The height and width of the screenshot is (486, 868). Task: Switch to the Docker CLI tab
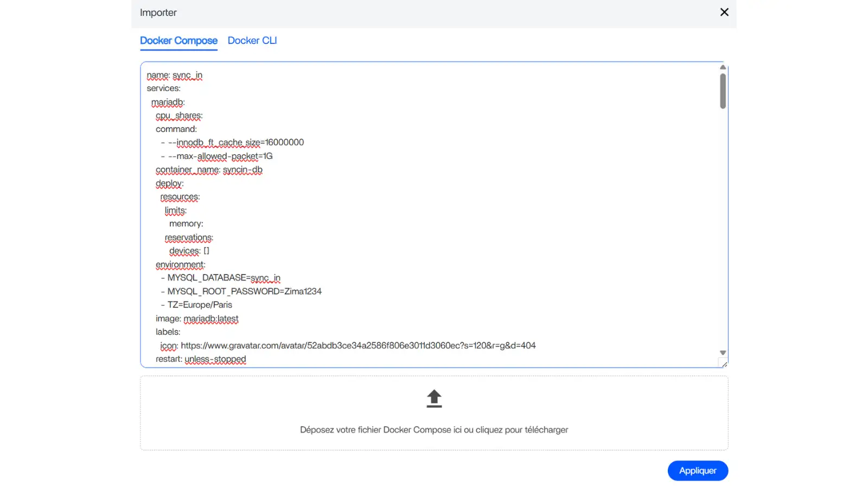(252, 41)
